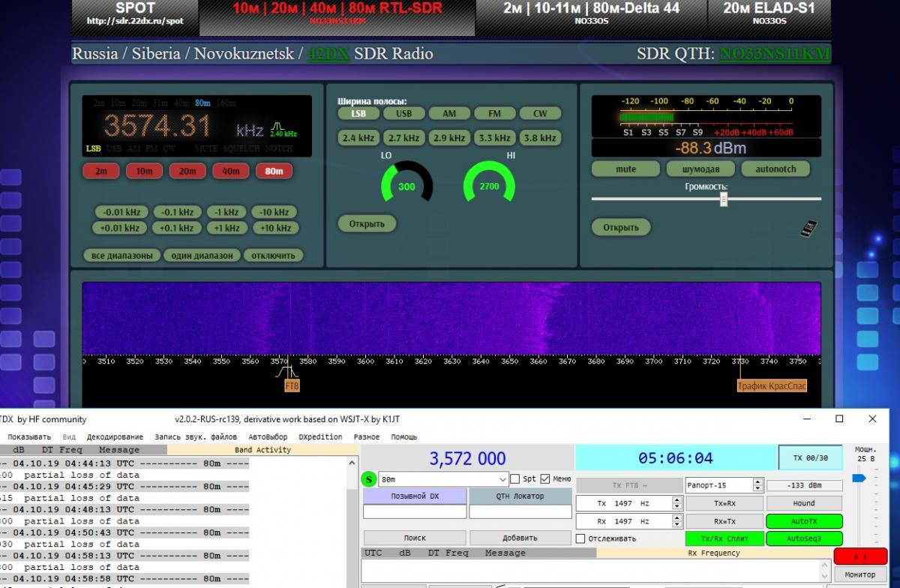The height and width of the screenshot is (588, 900).
Task: Click the Трафик КрасСпас frequency marker
Action: [x=772, y=386]
